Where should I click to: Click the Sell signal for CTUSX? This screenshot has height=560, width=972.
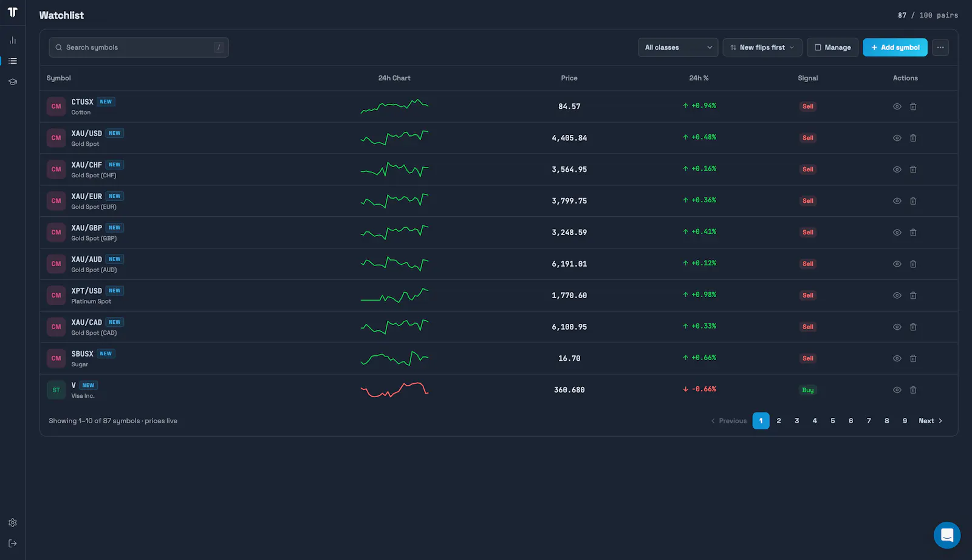[808, 106]
